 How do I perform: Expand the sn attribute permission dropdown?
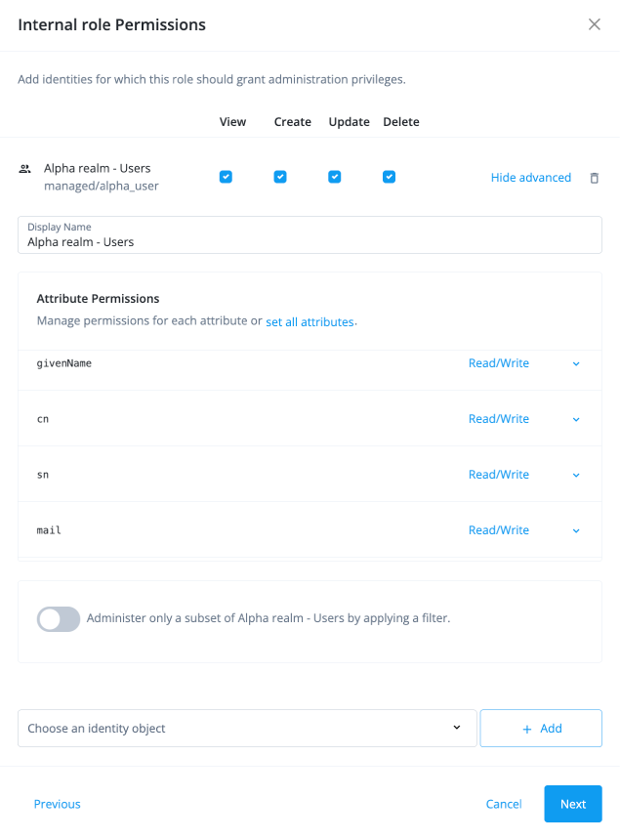pos(575,475)
